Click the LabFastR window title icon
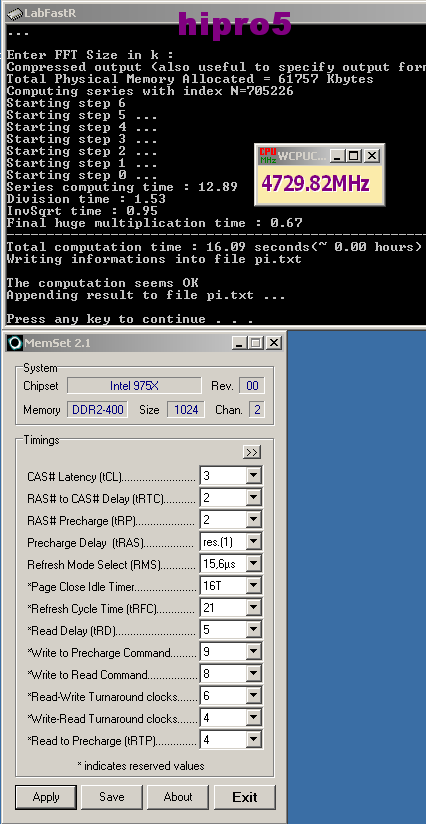The image size is (426, 824). [15, 13]
